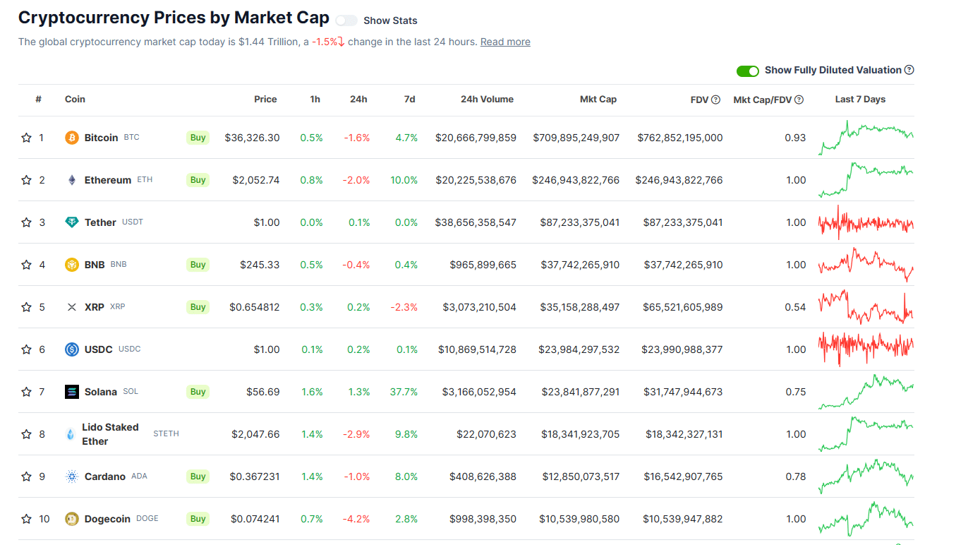
Task: Open the Bitcoin coin name link
Action: [101, 138]
